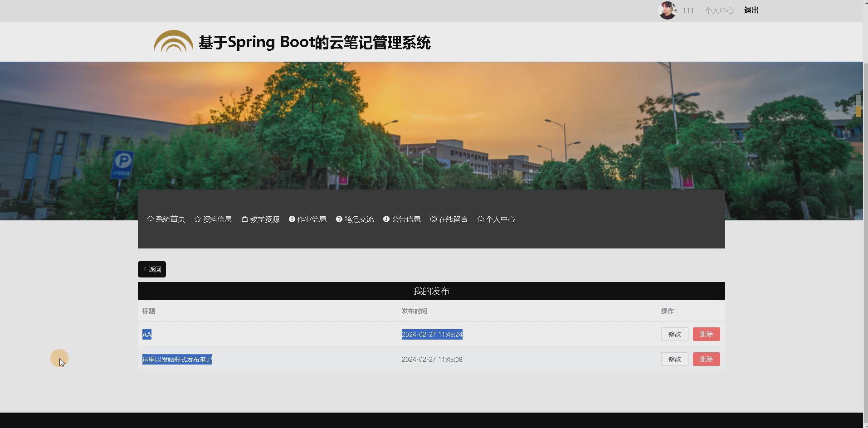Viewport: 868px width, 428px height.
Task: Click the timestamp 2024-02-27 11:45:08
Action: tap(432, 360)
